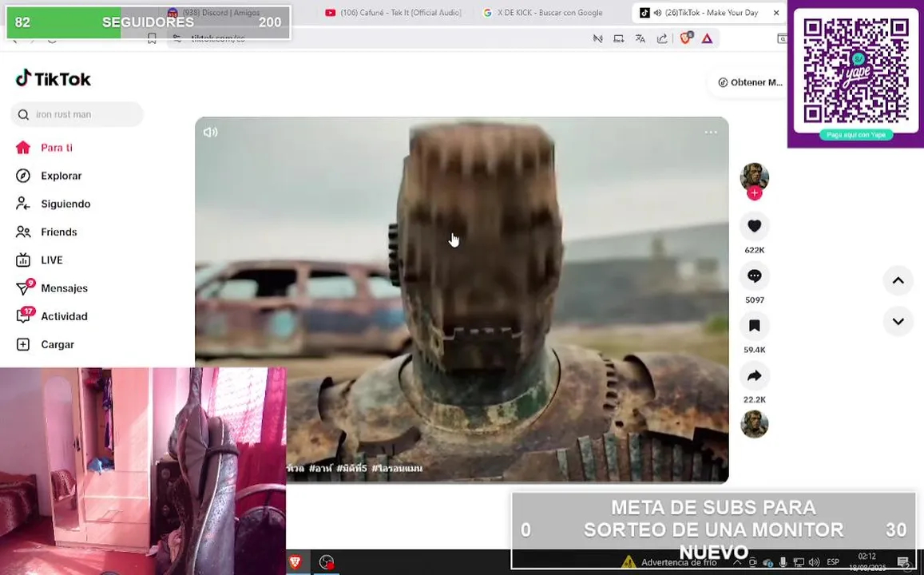Viewport: 924px width, 575px height.
Task: Open the video creator's profile avatar
Action: (x=754, y=176)
